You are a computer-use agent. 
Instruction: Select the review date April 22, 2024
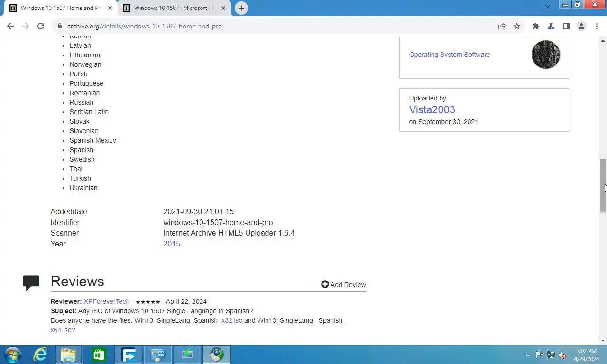click(x=186, y=301)
